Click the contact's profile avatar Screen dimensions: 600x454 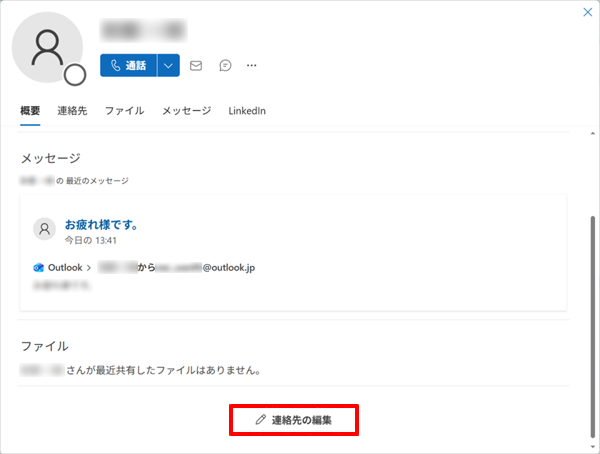pyautogui.click(x=47, y=47)
